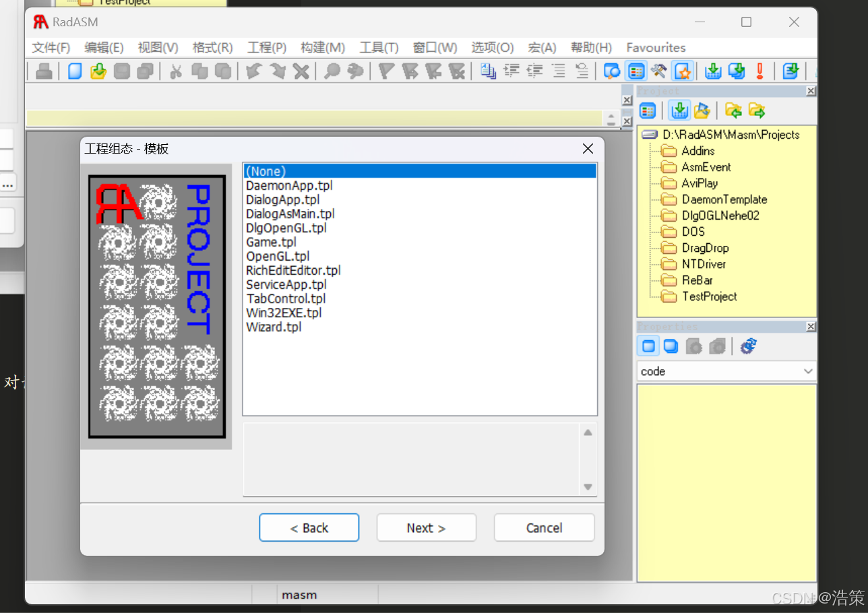Open the 文件(F) menu

[x=51, y=48]
